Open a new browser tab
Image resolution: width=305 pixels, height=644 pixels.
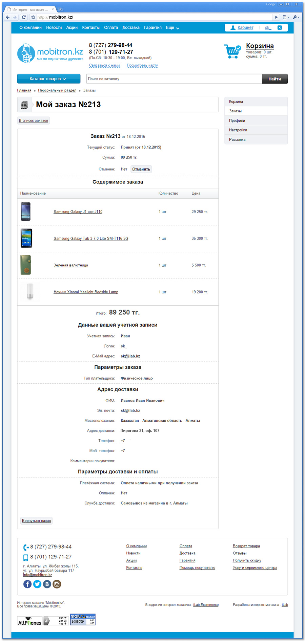60,9
